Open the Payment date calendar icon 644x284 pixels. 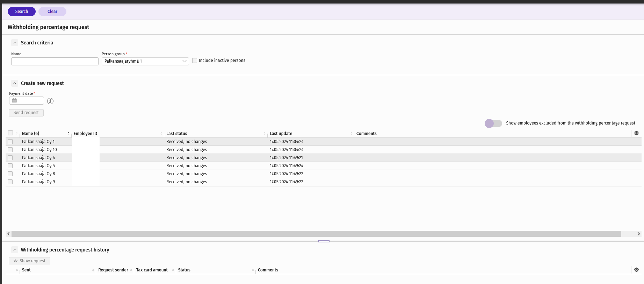point(14,101)
